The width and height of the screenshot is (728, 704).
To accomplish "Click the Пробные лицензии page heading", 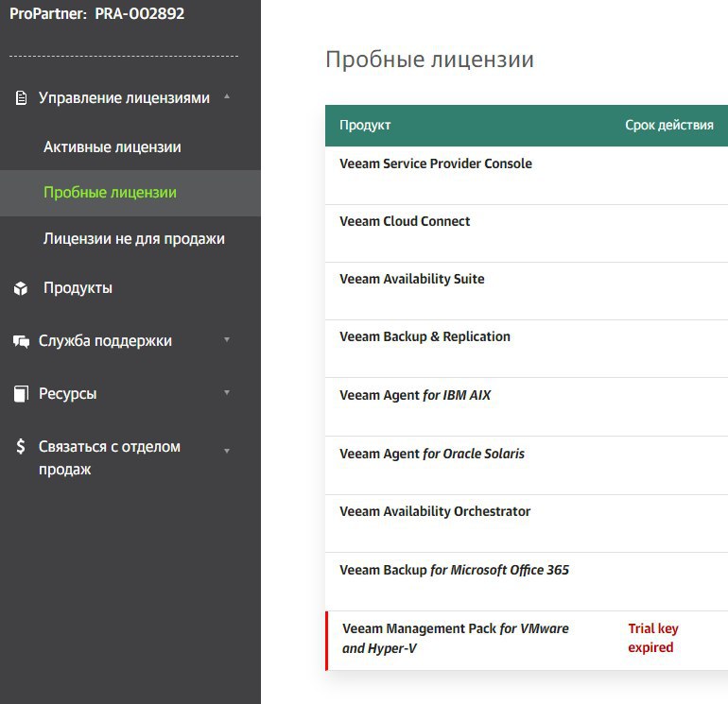I will 429,60.
